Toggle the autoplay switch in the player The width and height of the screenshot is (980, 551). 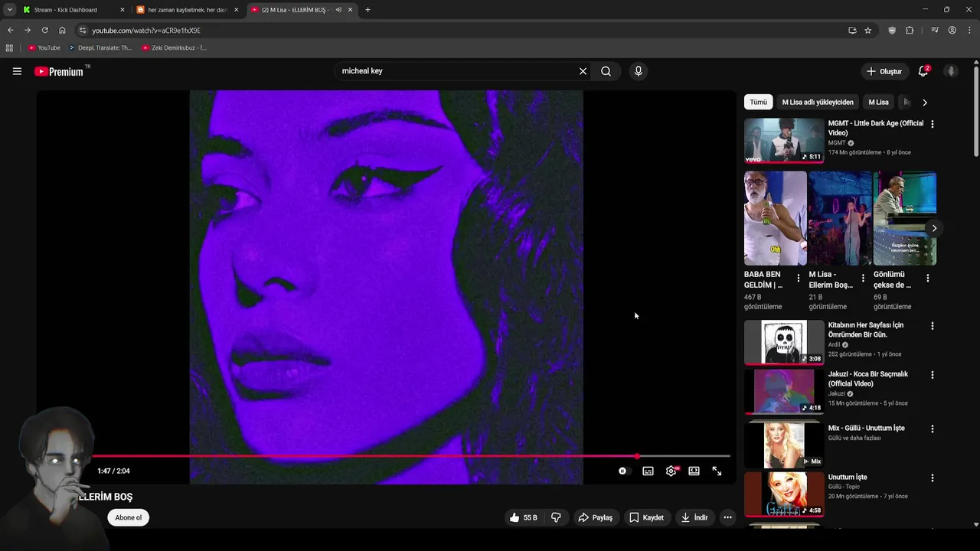coord(623,471)
